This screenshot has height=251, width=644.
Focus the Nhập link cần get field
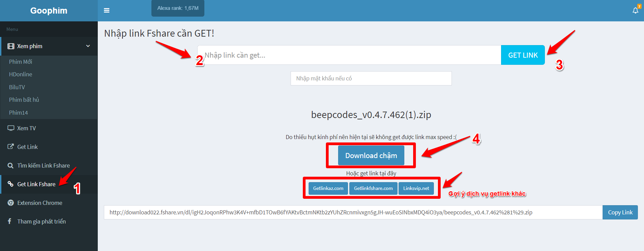(x=349, y=55)
